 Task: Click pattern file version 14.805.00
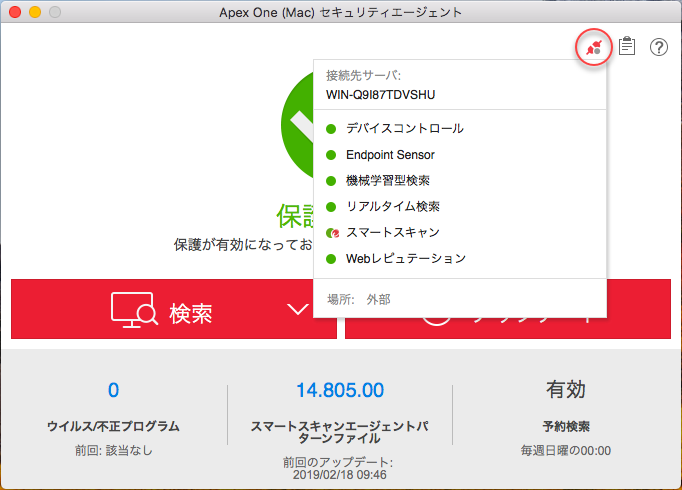pyautogui.click(x=340, y=390)
